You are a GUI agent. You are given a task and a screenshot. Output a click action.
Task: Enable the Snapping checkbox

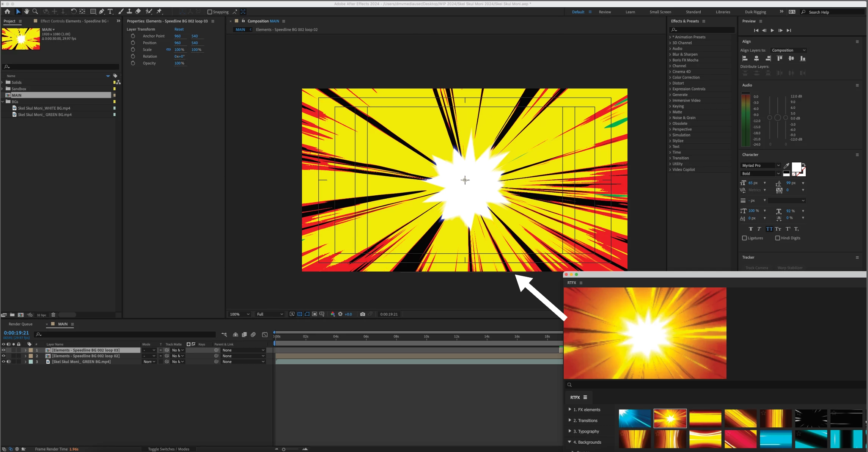209,12
